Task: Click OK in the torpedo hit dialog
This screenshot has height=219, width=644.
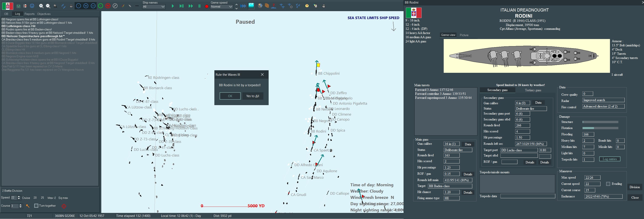Action: (230, 96)
